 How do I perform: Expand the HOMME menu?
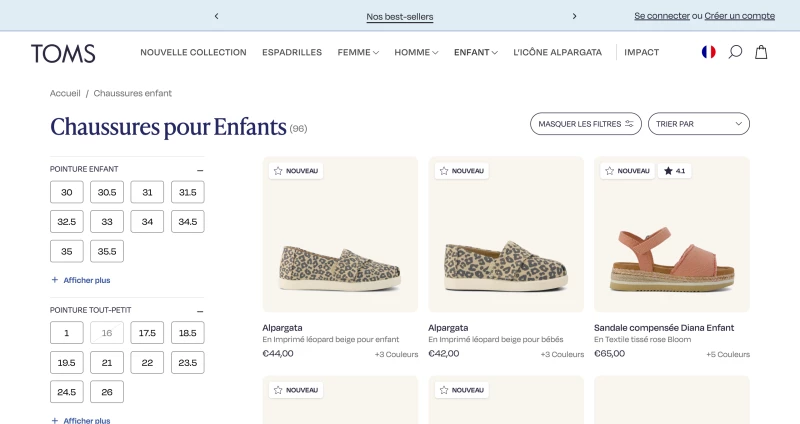[x=416, y=52]
